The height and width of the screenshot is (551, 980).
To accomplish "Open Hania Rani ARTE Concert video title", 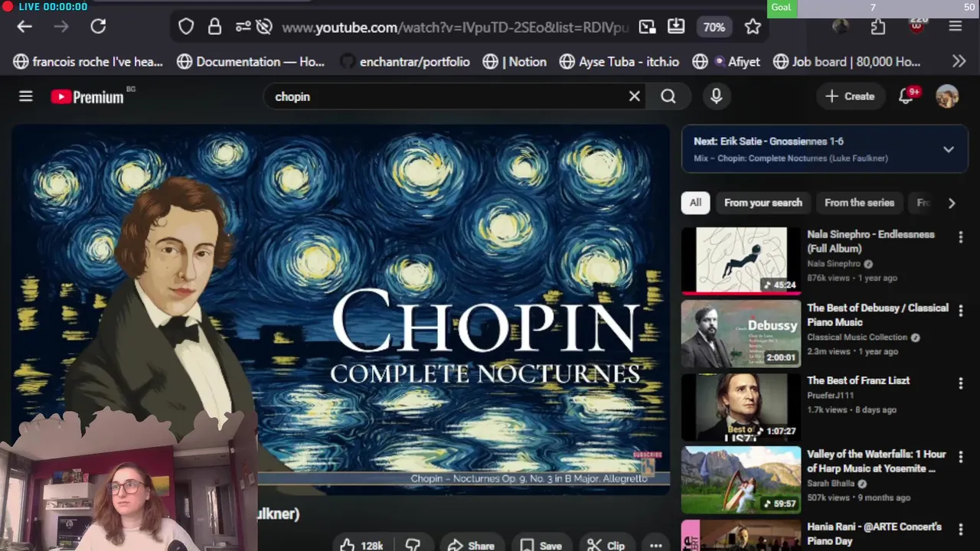I will (x=874, y=534).
